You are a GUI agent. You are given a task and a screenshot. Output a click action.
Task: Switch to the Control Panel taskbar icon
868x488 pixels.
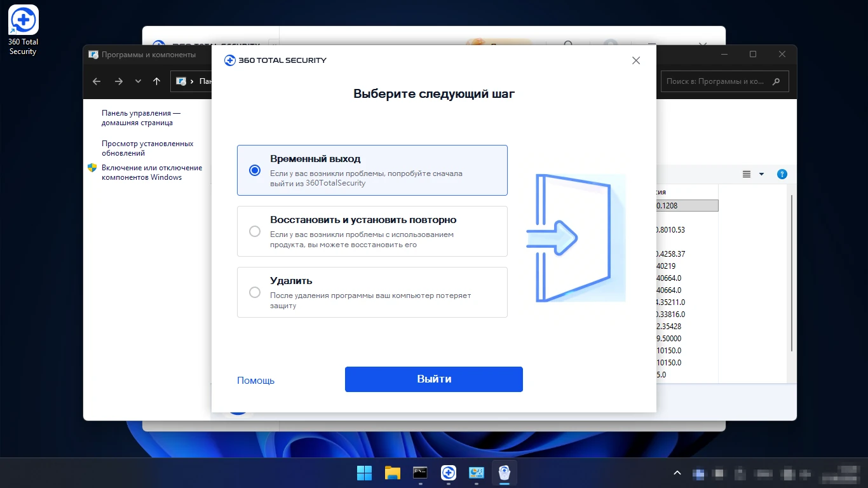click(477, 473)
